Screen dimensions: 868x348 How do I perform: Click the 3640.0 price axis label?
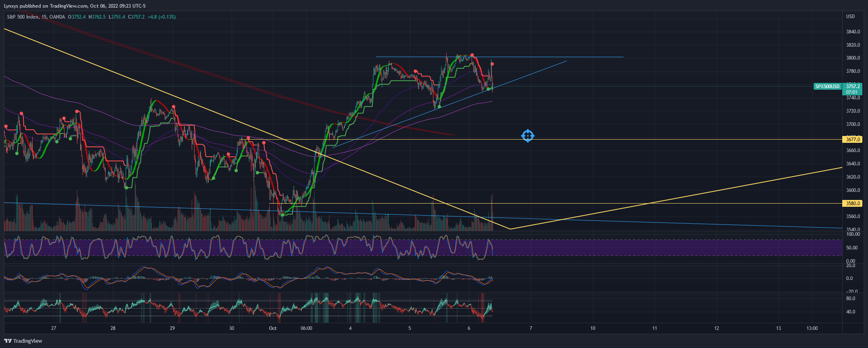(x=853, y=164)
